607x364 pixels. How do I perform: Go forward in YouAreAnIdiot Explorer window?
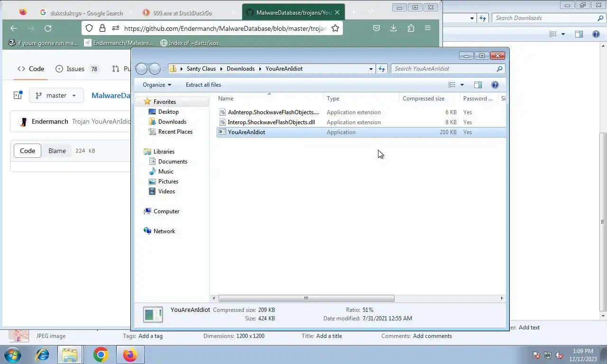click(155, 69)
